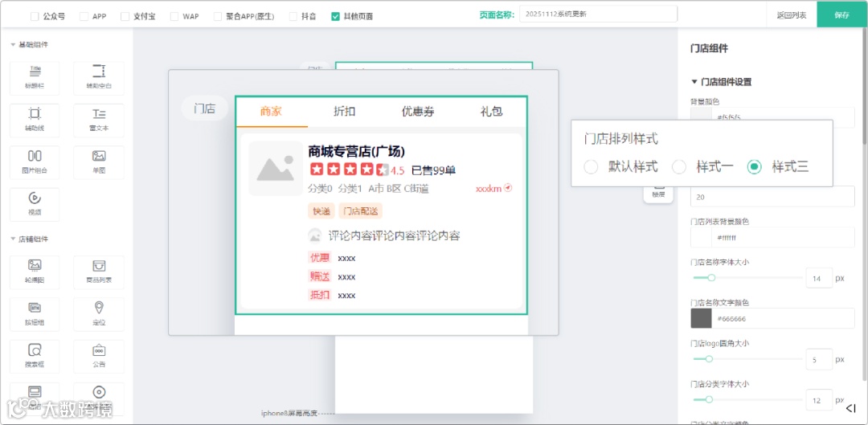868x425 pixels.
Task: Adjust the 门店分类字体大小 slider
Action: [709, 399]
